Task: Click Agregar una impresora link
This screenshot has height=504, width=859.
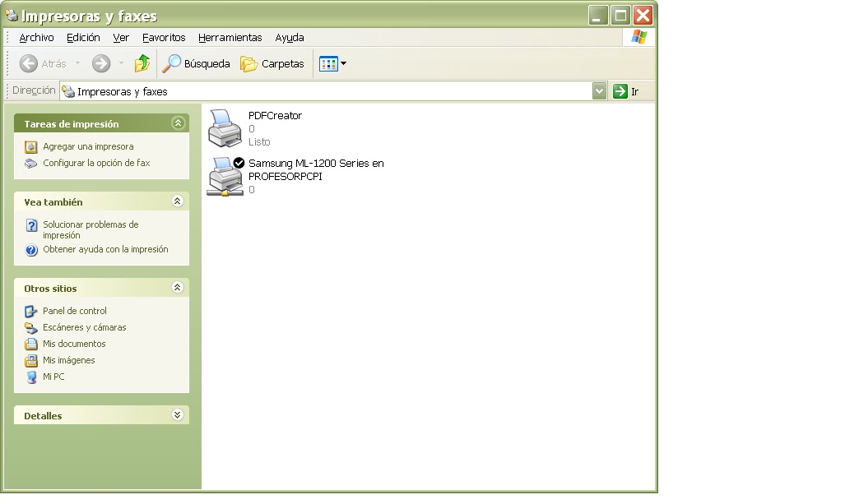Action: [x=88, y=146]
